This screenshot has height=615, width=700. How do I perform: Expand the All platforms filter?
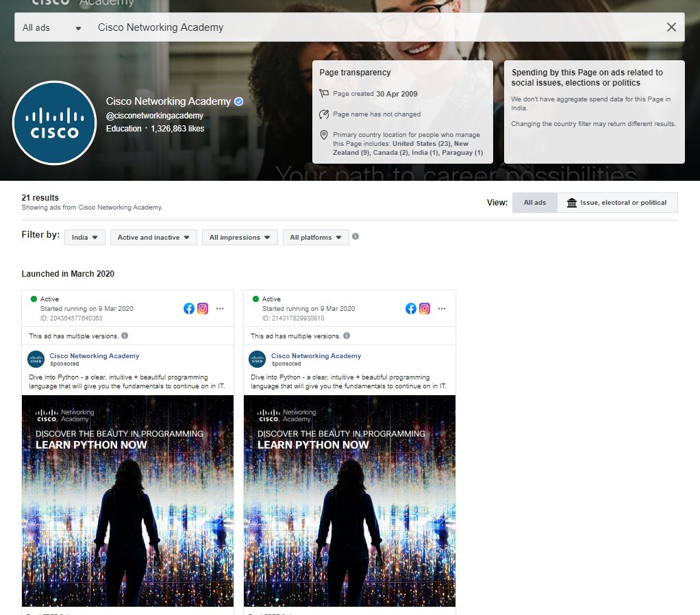tap(316, 238)
